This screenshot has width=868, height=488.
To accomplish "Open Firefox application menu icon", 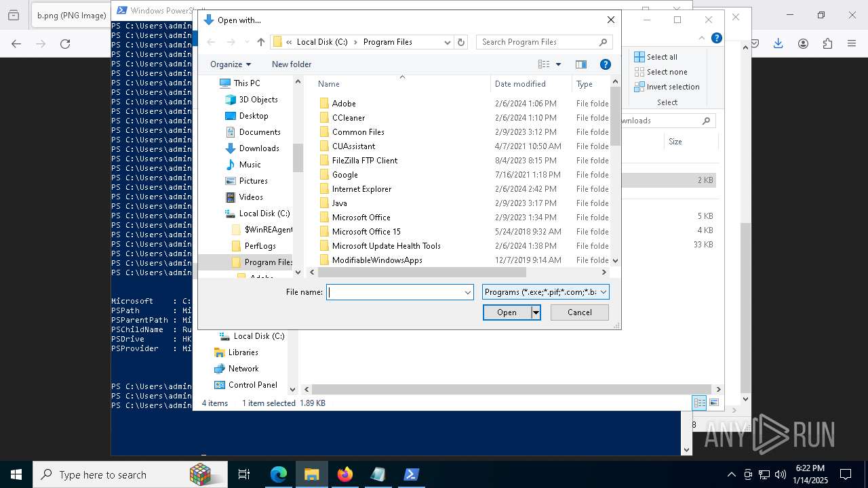I will 852,43.
